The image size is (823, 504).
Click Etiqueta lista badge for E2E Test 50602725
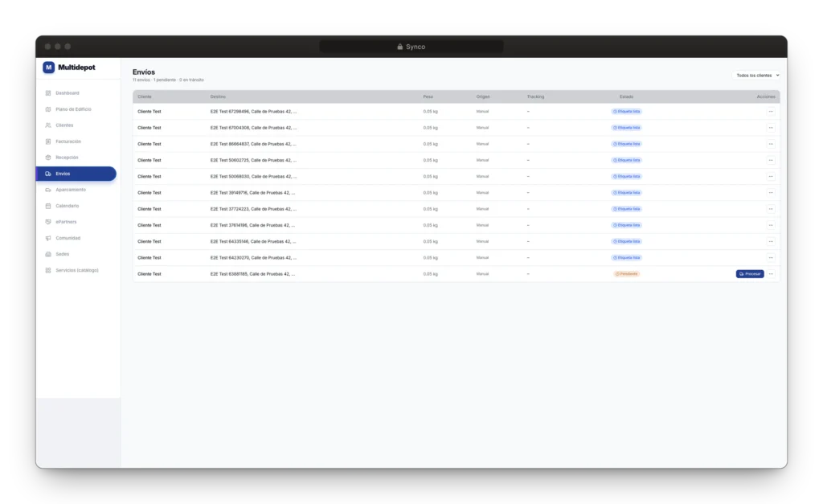(627, 160)
